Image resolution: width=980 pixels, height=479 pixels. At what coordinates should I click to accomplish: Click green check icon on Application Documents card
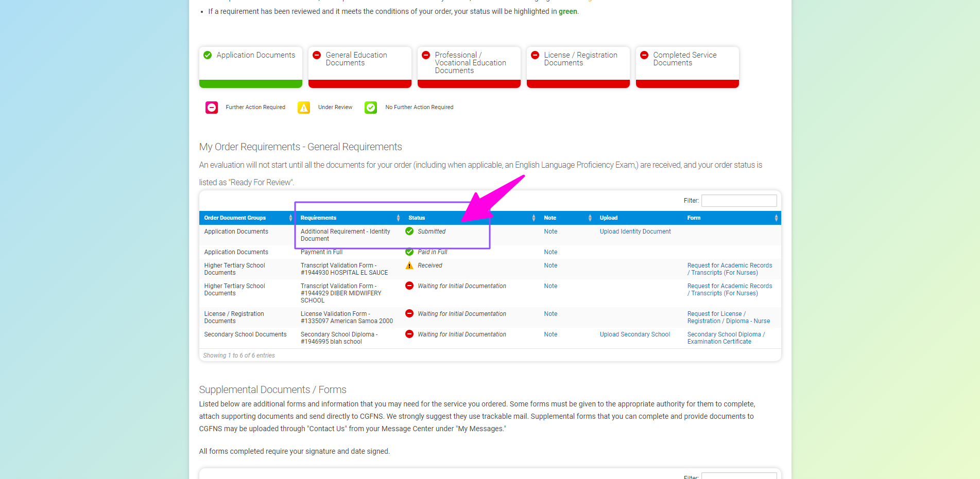(x=208, y=55)
